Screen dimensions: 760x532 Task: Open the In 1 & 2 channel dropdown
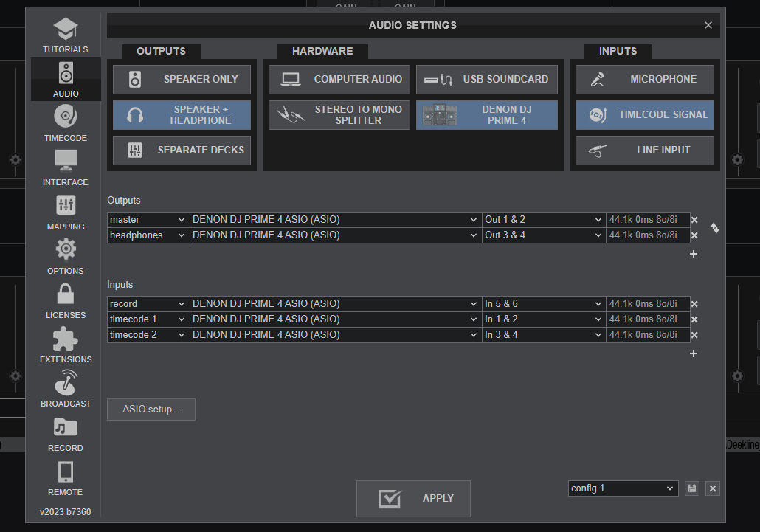[x=544, y=319]
